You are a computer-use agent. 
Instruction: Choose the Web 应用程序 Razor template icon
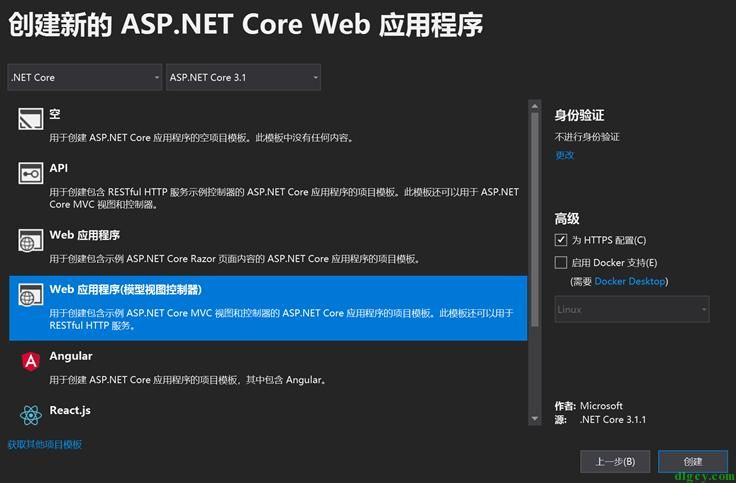point(31,240)
